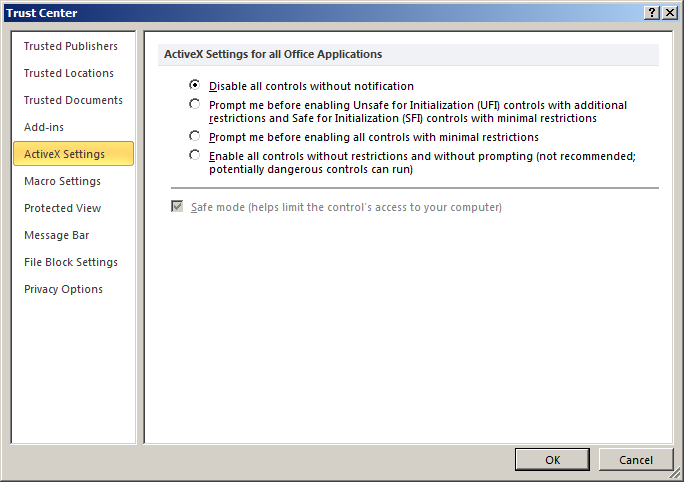Confirm settings with the OK button

pyautogui.click(x=552, y=460)
